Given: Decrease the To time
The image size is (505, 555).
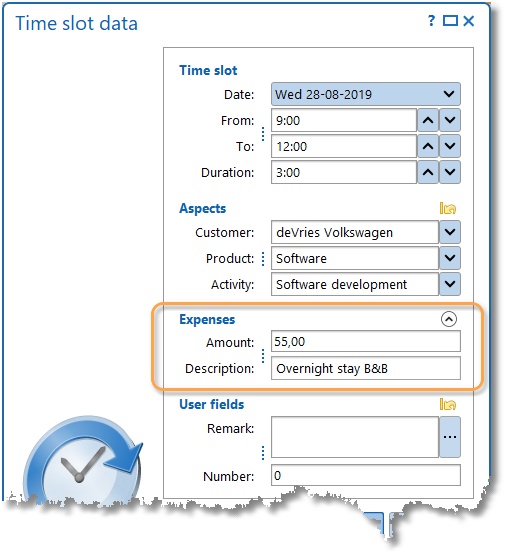Looking at the screenshot, I should click(x=450, y=146).
